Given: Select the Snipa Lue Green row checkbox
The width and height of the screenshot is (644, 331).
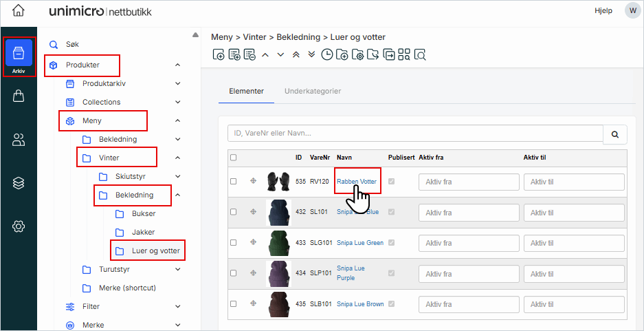Looking at the screenshot, I should [x=234, y=243].
